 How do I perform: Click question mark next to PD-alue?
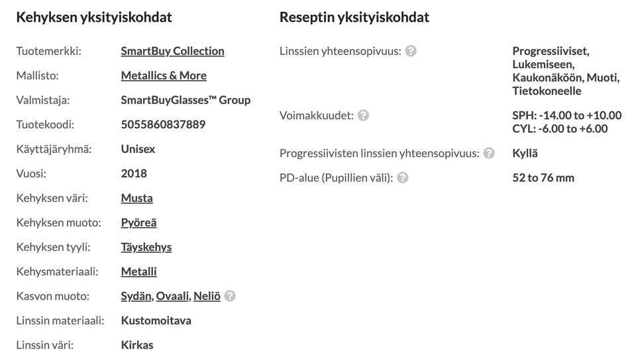(x=403, y=177)
